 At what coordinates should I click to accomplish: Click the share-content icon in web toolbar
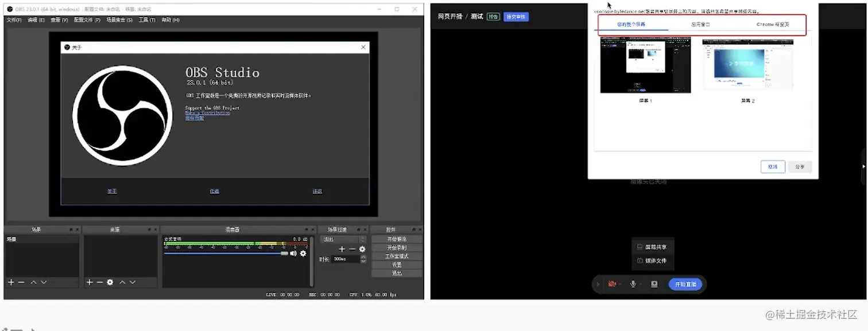pyautogui.click(x=654, y=284)
